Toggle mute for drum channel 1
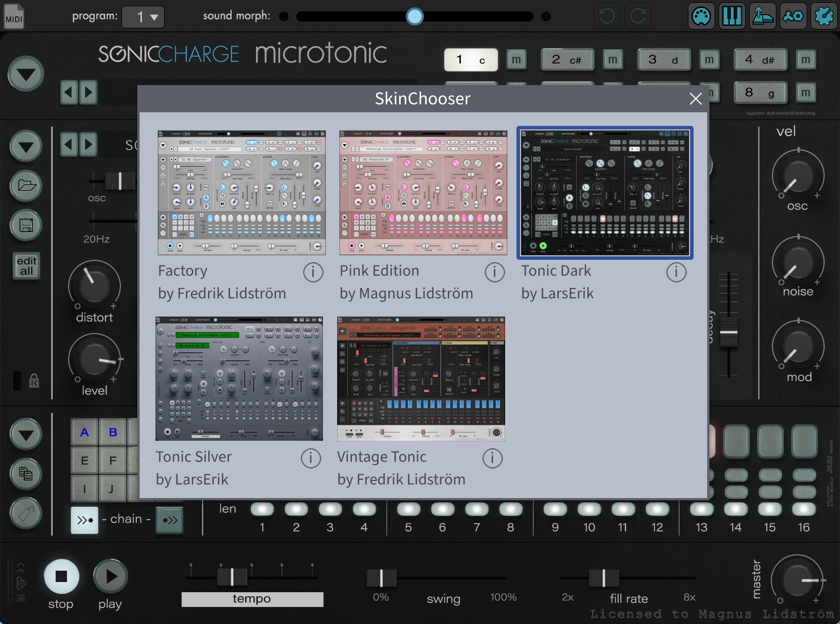Viewport: 840px width, 624px height. (x=516, y=60)
